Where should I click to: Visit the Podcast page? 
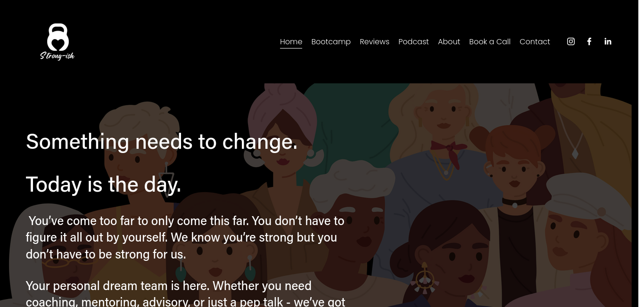tap(413, 41)
